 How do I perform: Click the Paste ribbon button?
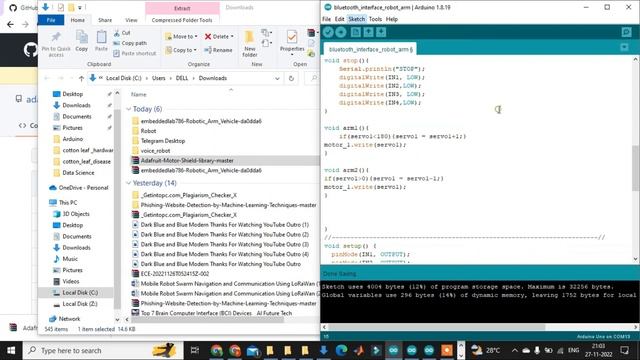[101, 41]
